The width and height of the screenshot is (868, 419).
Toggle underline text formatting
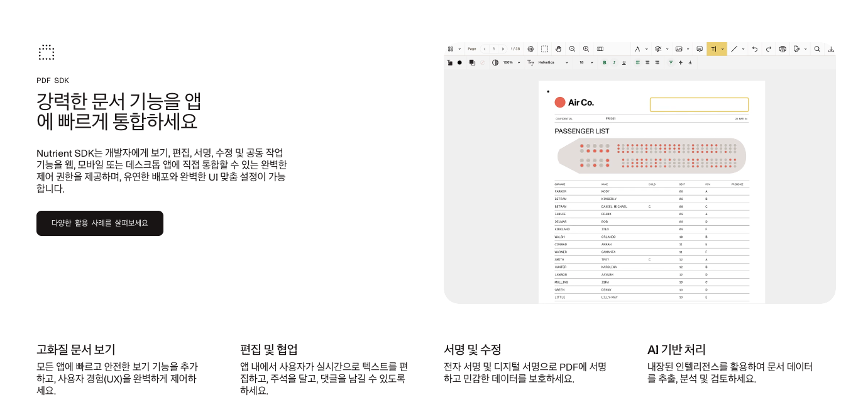point(624,63)
